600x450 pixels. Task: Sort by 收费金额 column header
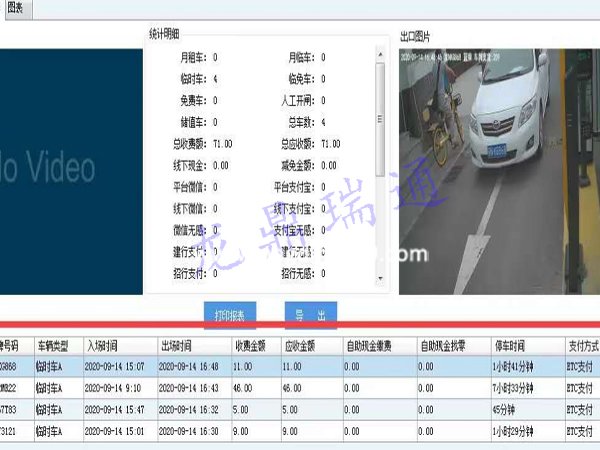[x=250, y=346]
